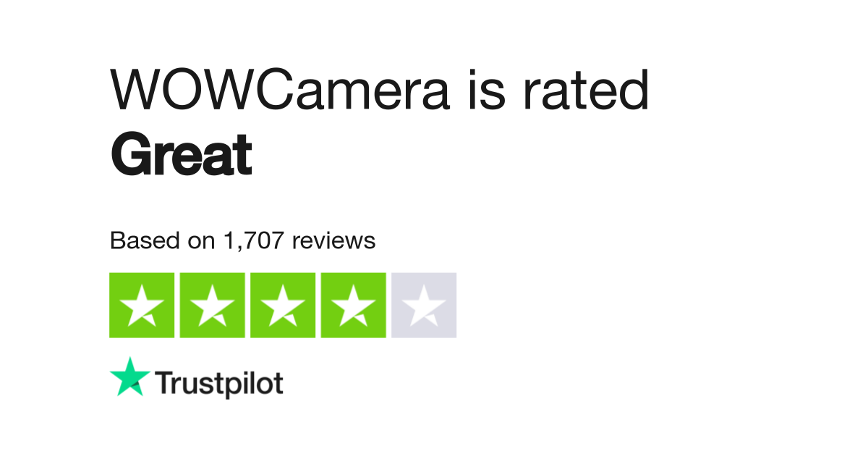Click the word rated in heading
Screen dimensions: 868x454
(585, 90)
